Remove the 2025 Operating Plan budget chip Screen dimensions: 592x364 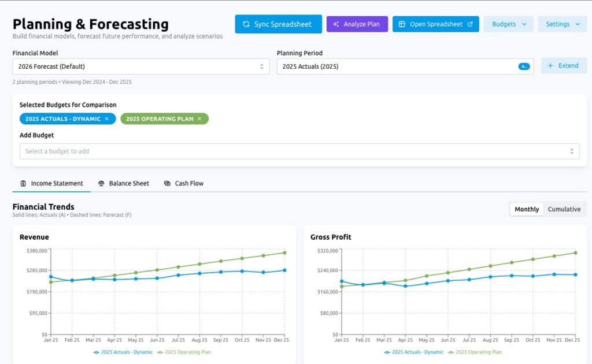[x=199, y=119]
